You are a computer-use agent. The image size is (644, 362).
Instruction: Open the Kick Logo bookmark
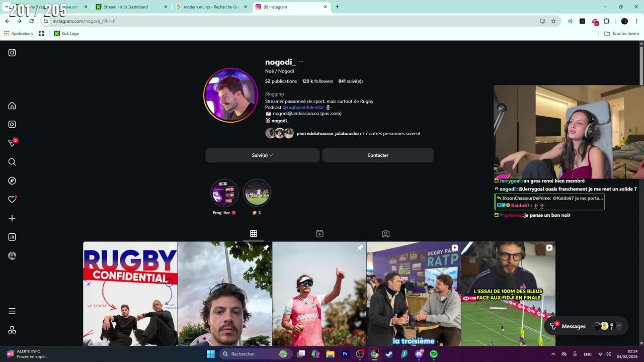click(x=66, y=33)
